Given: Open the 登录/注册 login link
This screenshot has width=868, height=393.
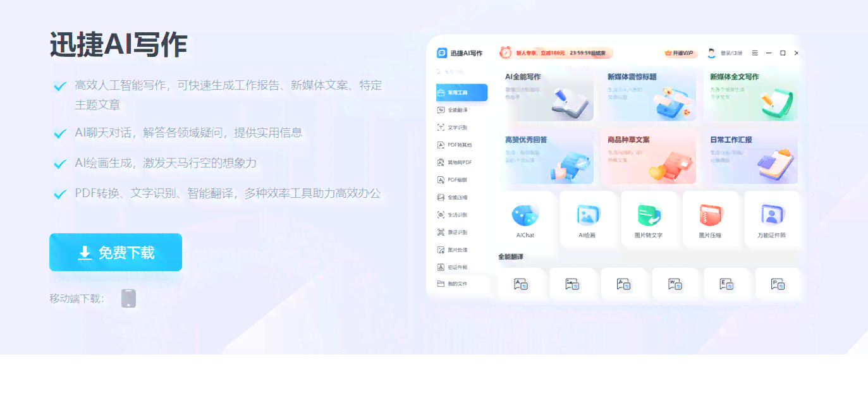Looking at the screenshot, I should [732, 53].
